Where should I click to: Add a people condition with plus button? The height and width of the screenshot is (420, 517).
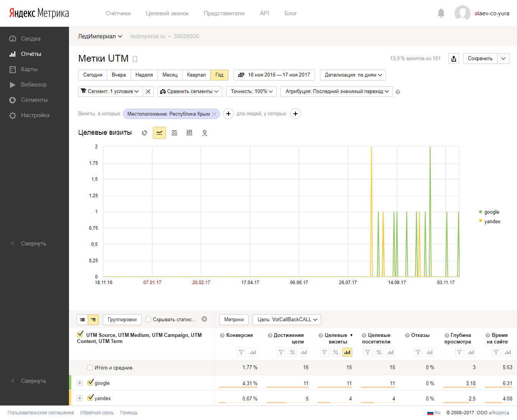coord(295,114)
